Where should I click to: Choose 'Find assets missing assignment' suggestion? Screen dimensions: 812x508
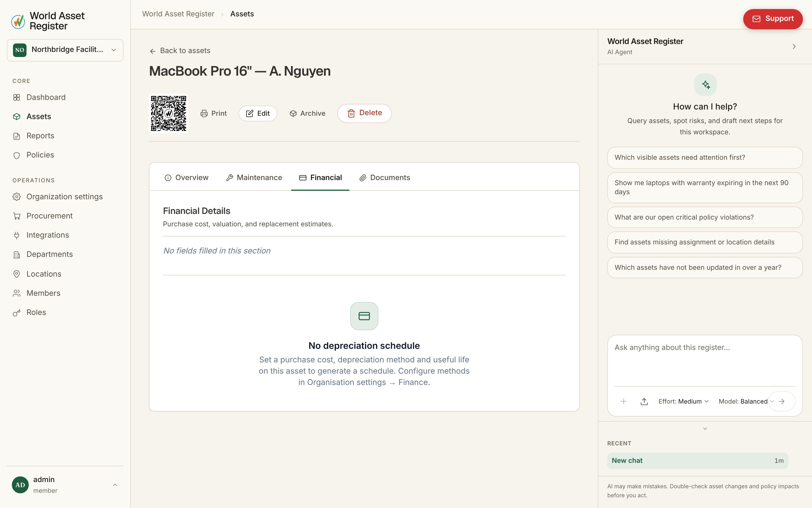[705, 242]
